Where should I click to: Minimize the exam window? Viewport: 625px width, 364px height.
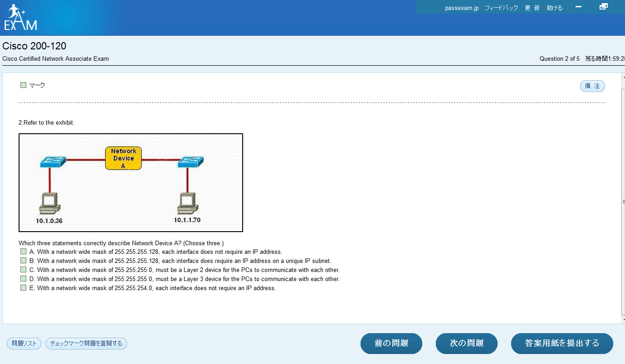pyautogui.click(x=578, y=7)
